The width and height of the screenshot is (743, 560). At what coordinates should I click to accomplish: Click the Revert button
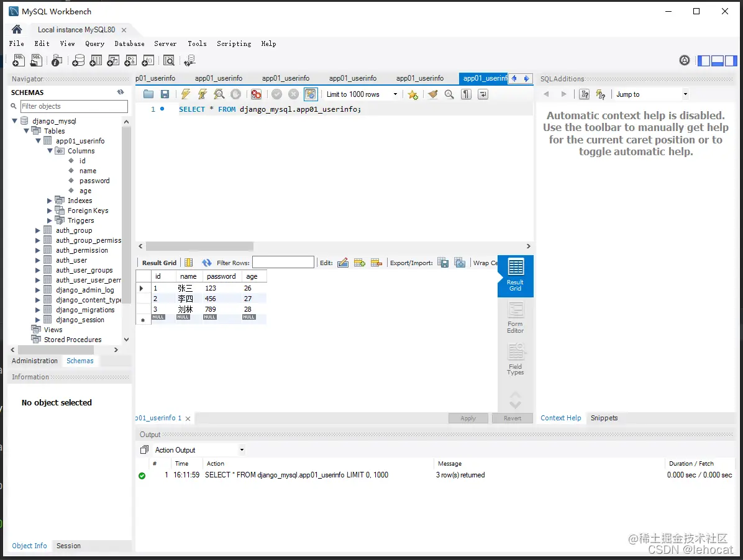(x=513, y=418)
